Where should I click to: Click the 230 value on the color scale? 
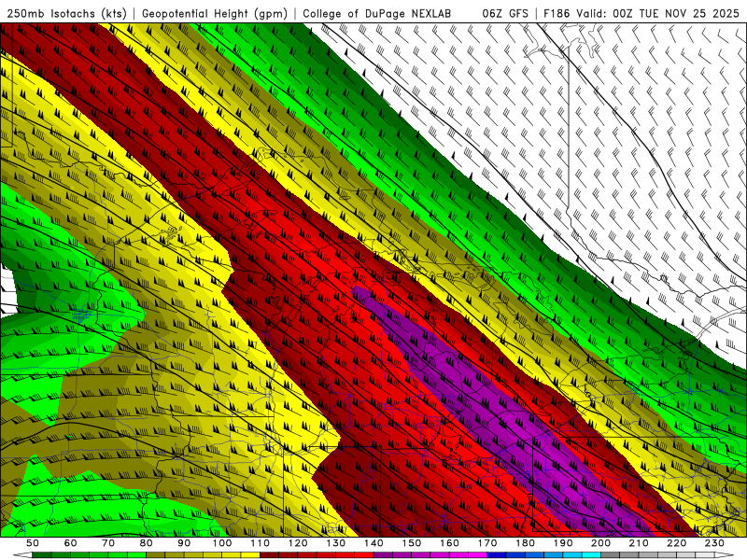(714, 543)
